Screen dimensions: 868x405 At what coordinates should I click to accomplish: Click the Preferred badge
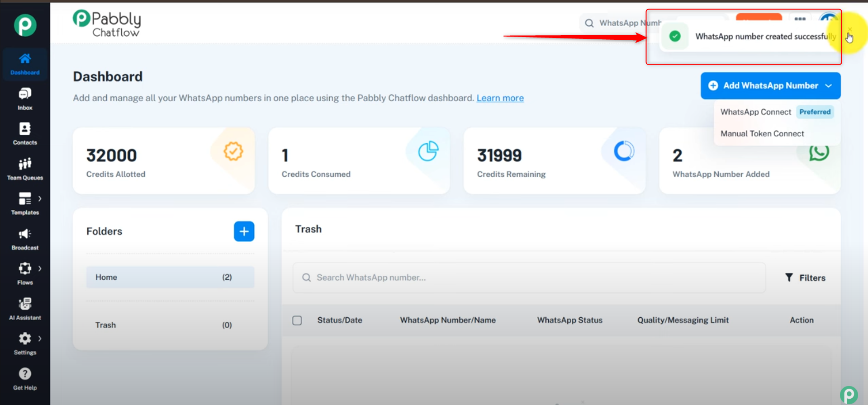815,112
